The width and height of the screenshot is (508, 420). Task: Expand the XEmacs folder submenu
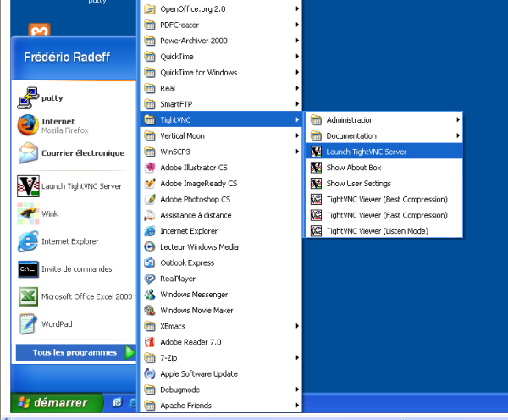(221, 326)
